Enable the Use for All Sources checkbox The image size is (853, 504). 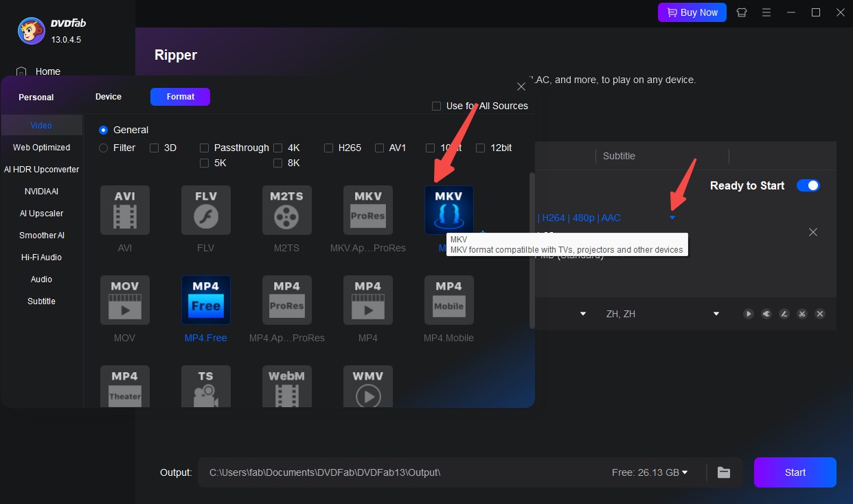[x=437, y=106]
